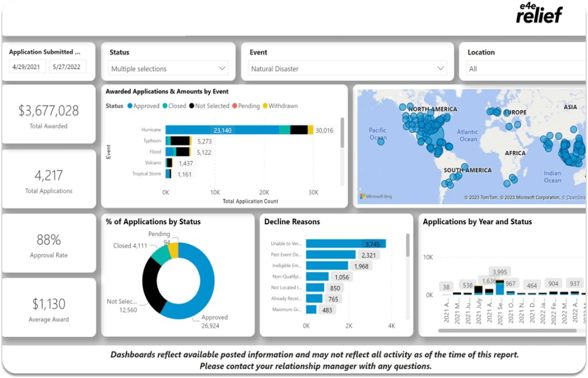The width and height of the screenshot is (588, 378).
Task: Edit the 4/29/2021 start date field
Action: tap(28, 67)
